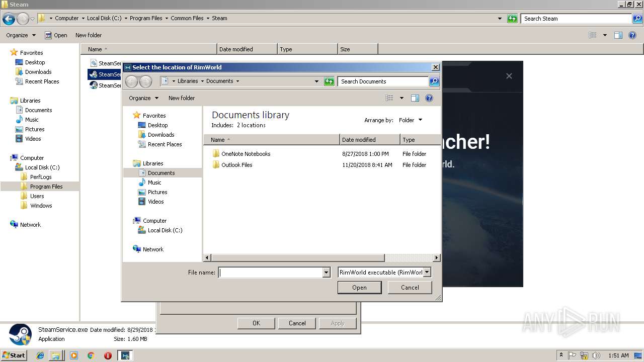This screenshot has width=644, height=362.
Task: Open the Organize menu in the dialog
Action: [143, 98]
